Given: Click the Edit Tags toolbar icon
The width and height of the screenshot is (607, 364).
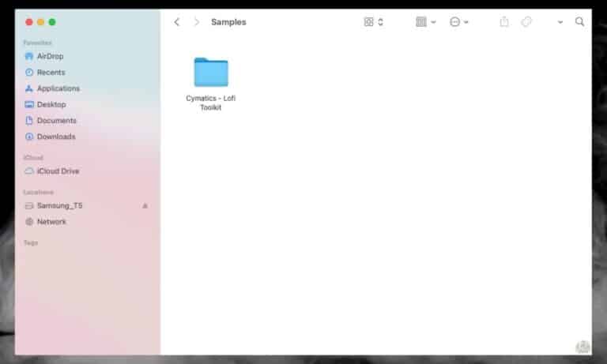Looking at the screenshot, I should click(526, 22).
